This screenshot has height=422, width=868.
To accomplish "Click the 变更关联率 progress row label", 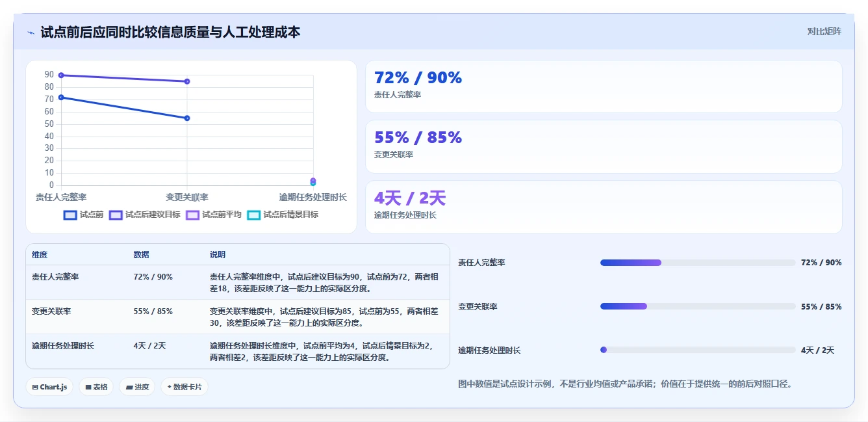I will coord(478,306).
